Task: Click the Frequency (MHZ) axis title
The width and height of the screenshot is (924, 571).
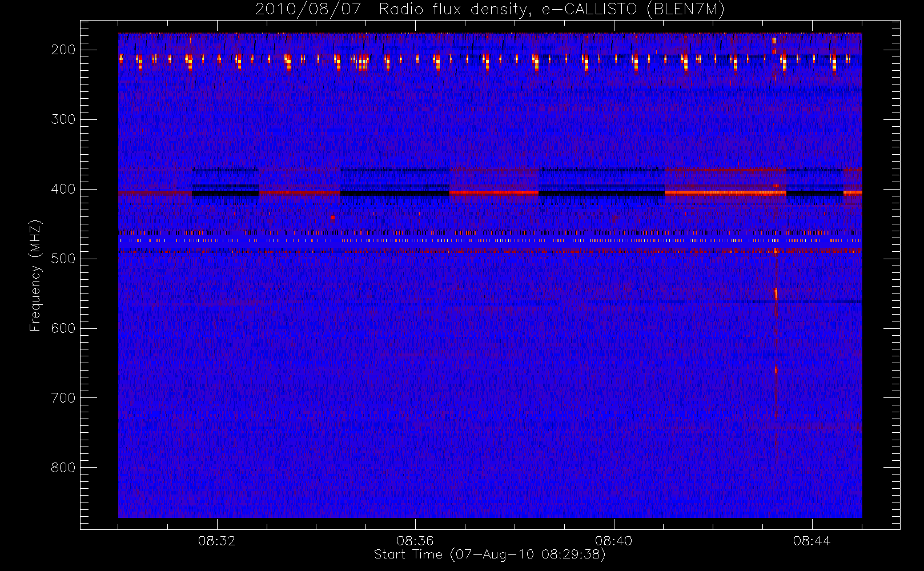Action: 35,275
